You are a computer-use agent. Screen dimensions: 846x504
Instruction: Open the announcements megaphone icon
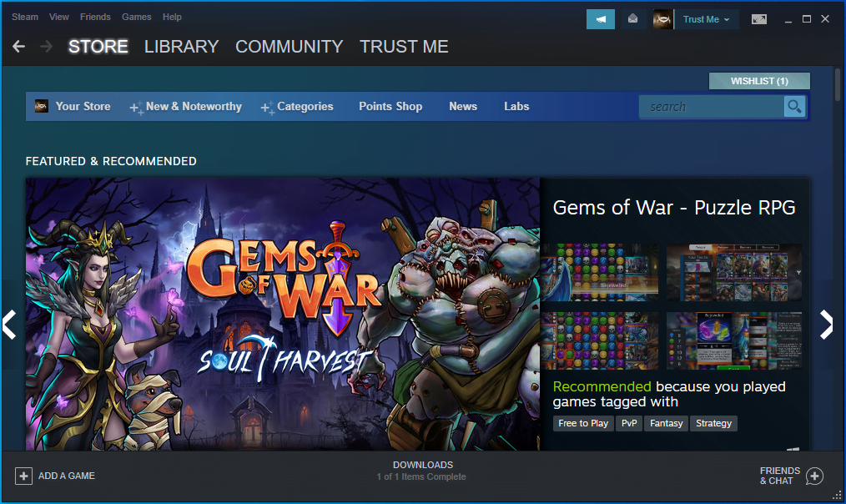pyautogui.click(x=601, y=19)
